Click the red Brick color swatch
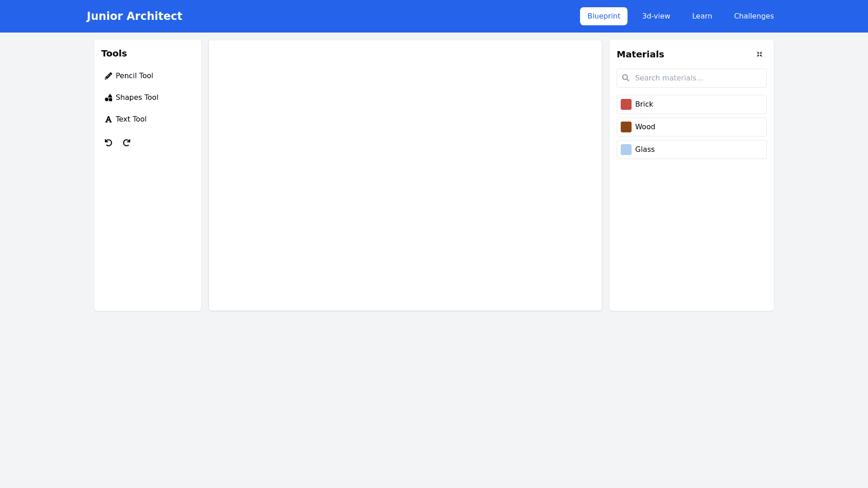The height and width of the screenshot is (488, 868). pyautogui.click(x=626, y=104)
